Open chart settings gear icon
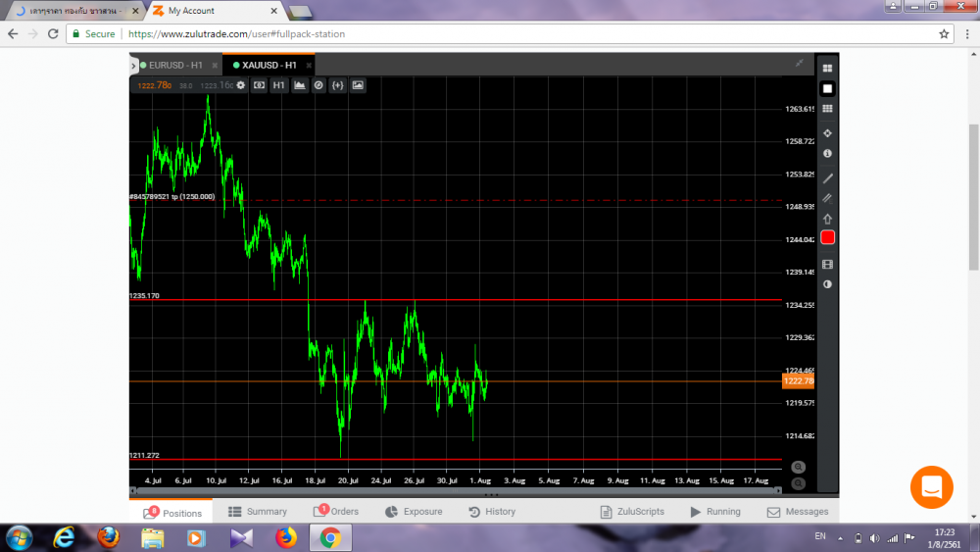The height and width of the screenshot is (552, 980). coord(241,85)
